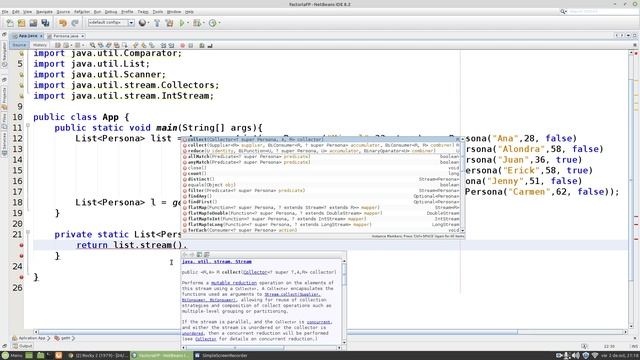
Task: Open the Collector link in collect signature
Action: tap(256, 272)
